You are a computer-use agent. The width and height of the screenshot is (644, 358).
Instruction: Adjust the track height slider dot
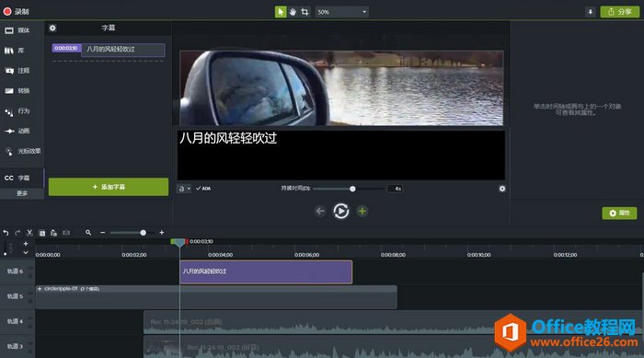(5, 254)
